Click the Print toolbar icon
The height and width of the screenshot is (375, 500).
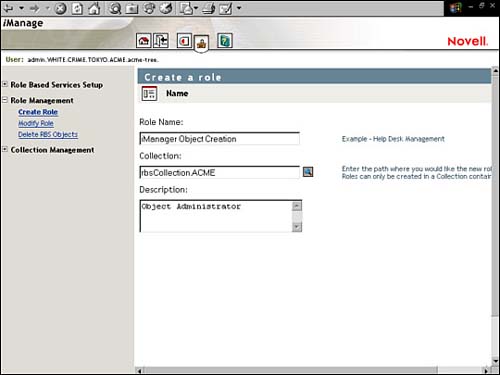coord(209,8)
